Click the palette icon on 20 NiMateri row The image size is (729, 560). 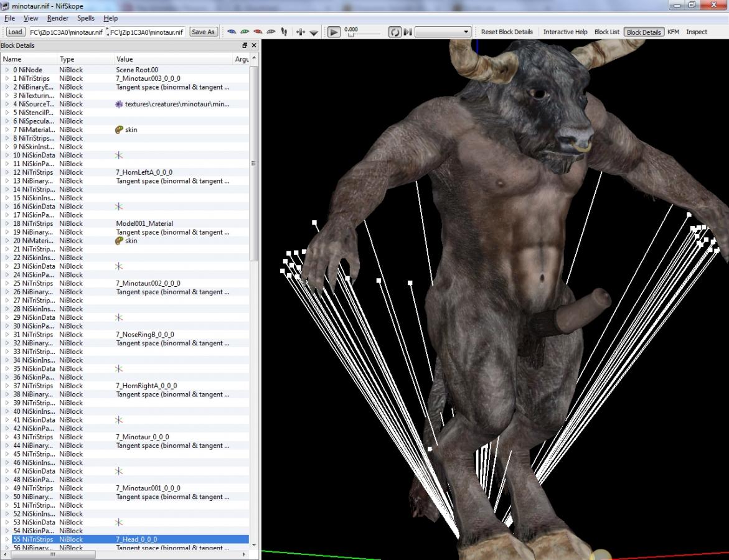click(x=119, y=241)
